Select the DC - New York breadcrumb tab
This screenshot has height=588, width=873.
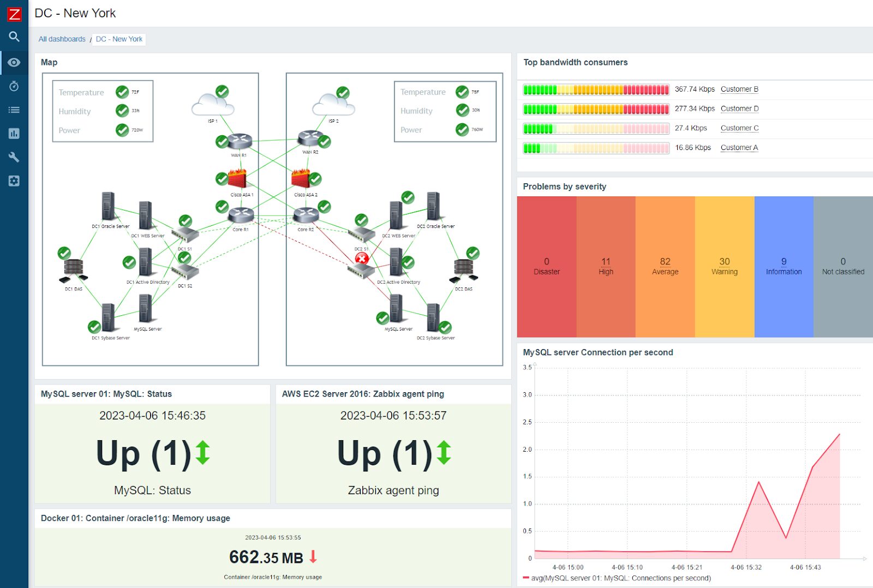coord(118,39)
